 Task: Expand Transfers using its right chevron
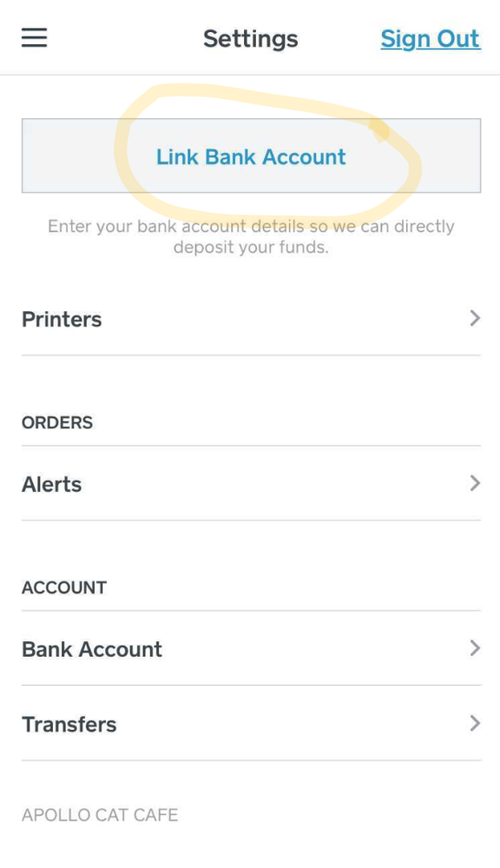[475, 723]
